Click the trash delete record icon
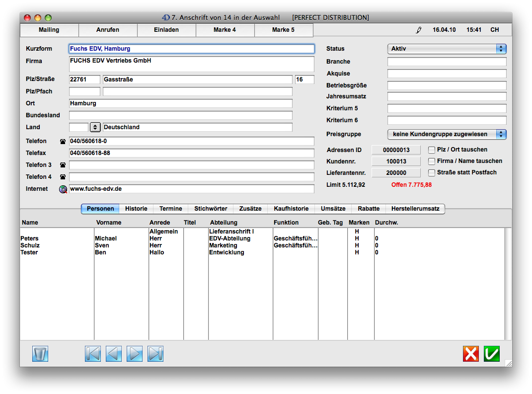The image size is (532, 394). tap(40, 354)
